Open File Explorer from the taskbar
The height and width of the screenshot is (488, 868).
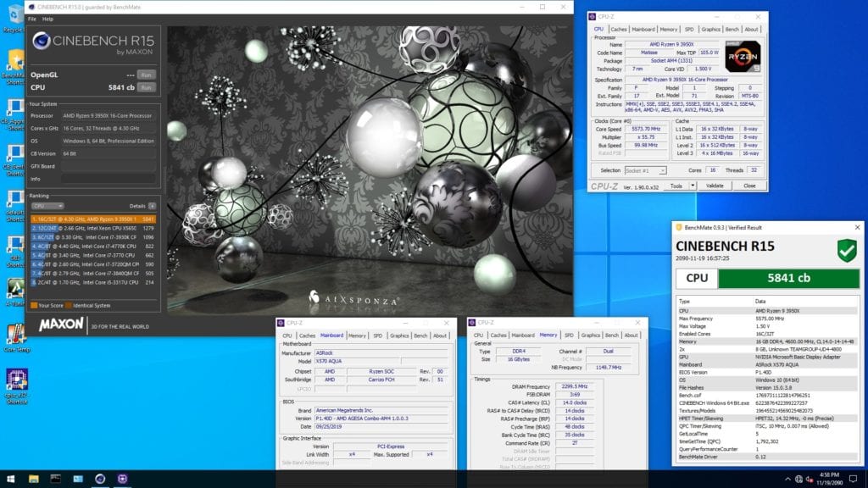pyautogui.click(x=33, y=479)
